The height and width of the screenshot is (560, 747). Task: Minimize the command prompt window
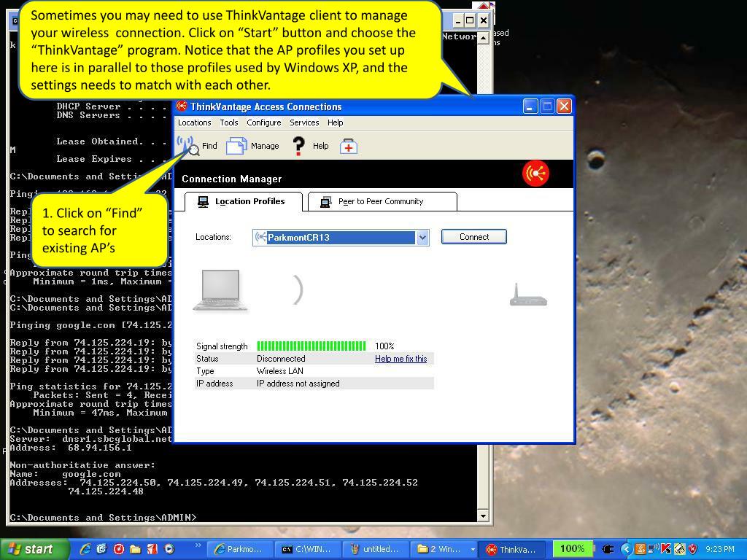click(457, 20)
